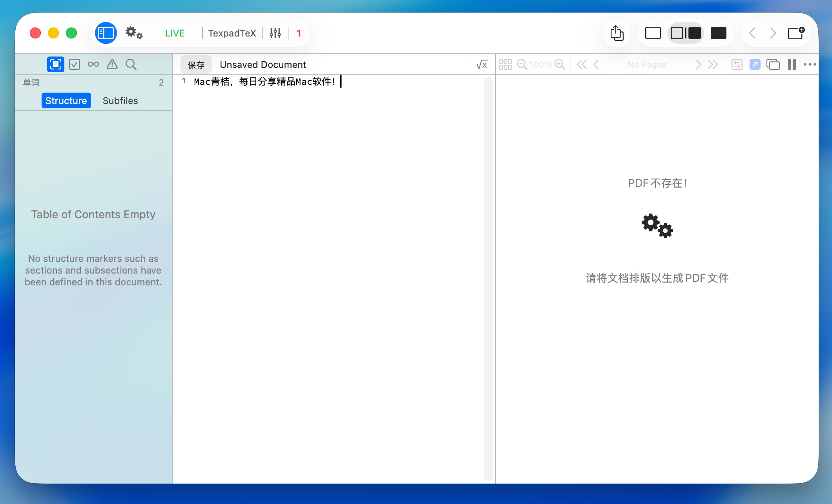Click the 保存 save button
This screenshot has height=504, width=832.
coord(196,65)
